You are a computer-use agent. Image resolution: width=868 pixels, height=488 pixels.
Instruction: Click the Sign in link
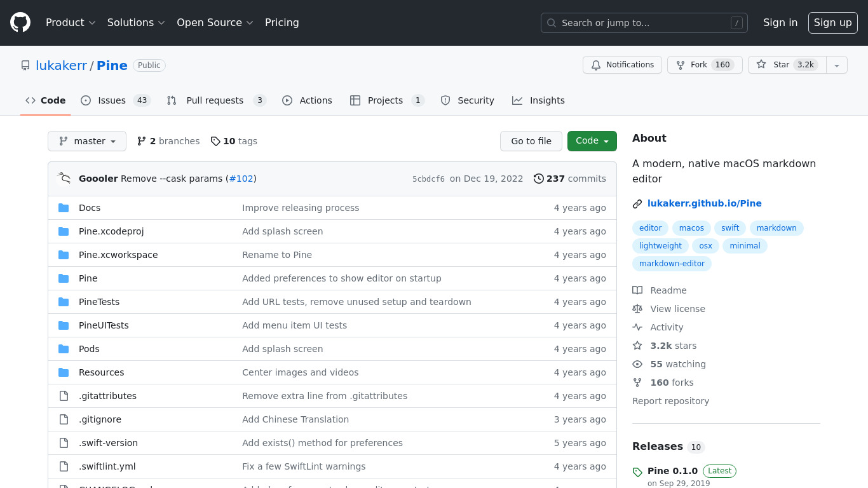tap(780, 23)
